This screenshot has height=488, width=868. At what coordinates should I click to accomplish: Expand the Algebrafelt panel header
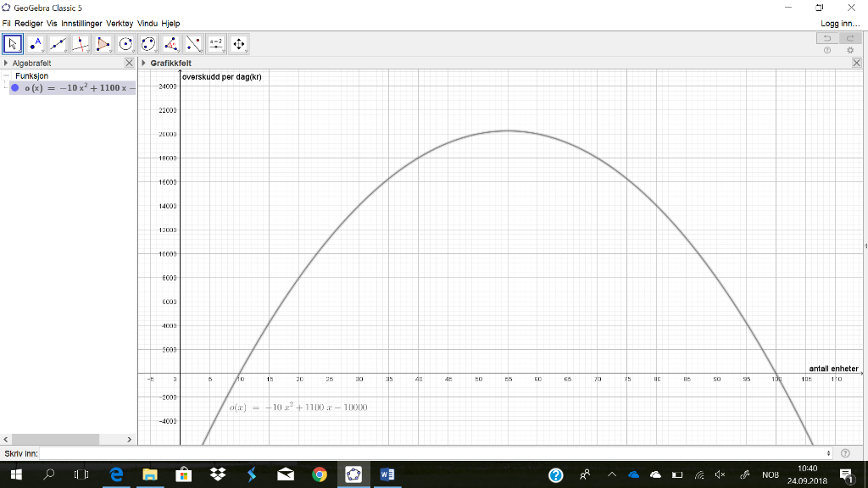click(5, 62)
